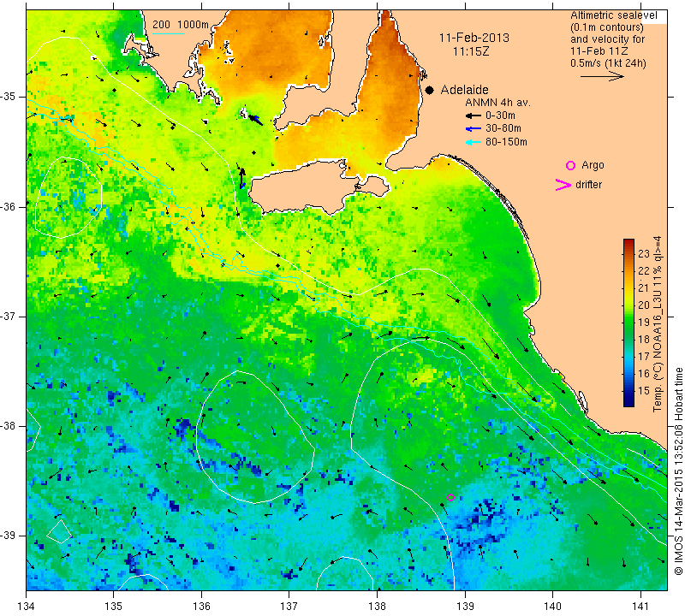Click the ANMN mooring arrow in Spencer Gulf mouth

click(x=253, y=118)
